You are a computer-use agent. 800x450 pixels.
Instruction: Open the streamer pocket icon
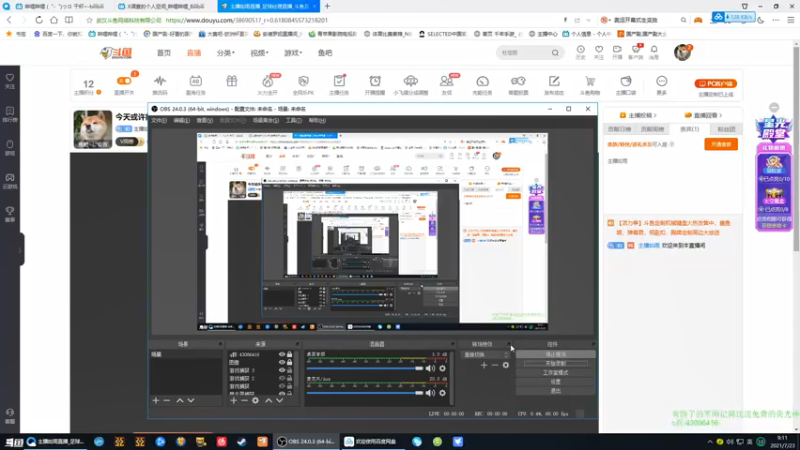pyautogui.click(x=626, y=81)
